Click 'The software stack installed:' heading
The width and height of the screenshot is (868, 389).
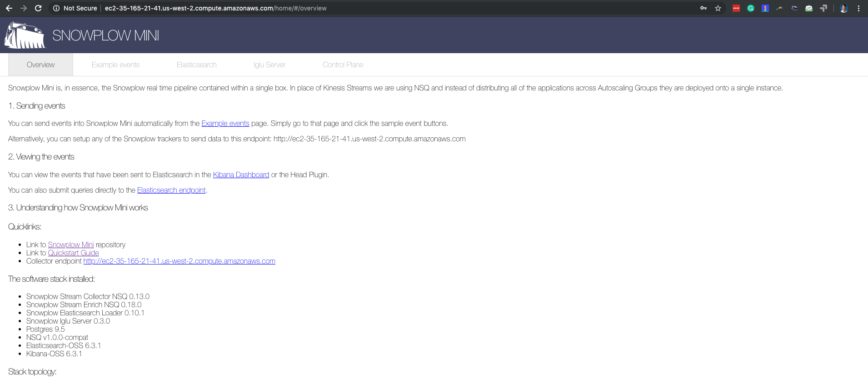pyautogui.click(x=51, y=279)
